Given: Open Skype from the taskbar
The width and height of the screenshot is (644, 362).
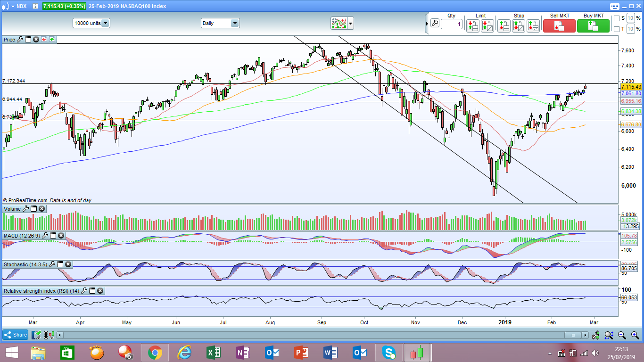Looking at the screenshot, I should pos(388,353).
